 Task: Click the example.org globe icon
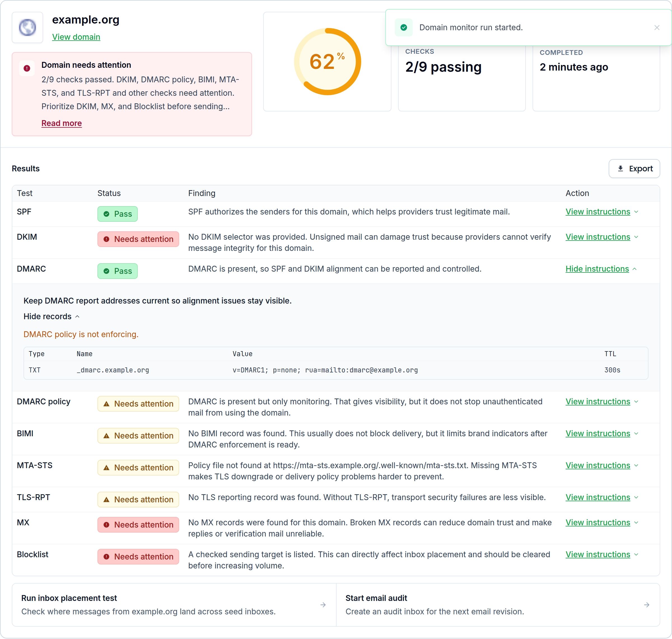(27, 28)
